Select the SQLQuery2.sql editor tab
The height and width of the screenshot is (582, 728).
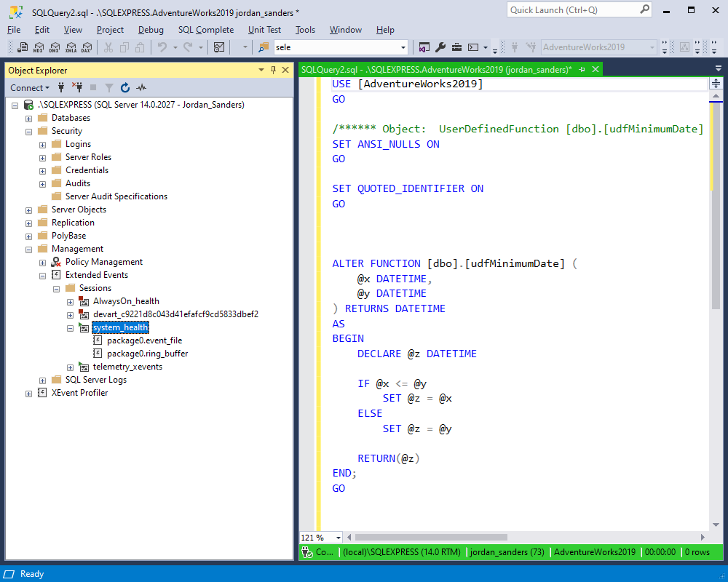pyautogui.click(x=436, y=70)
